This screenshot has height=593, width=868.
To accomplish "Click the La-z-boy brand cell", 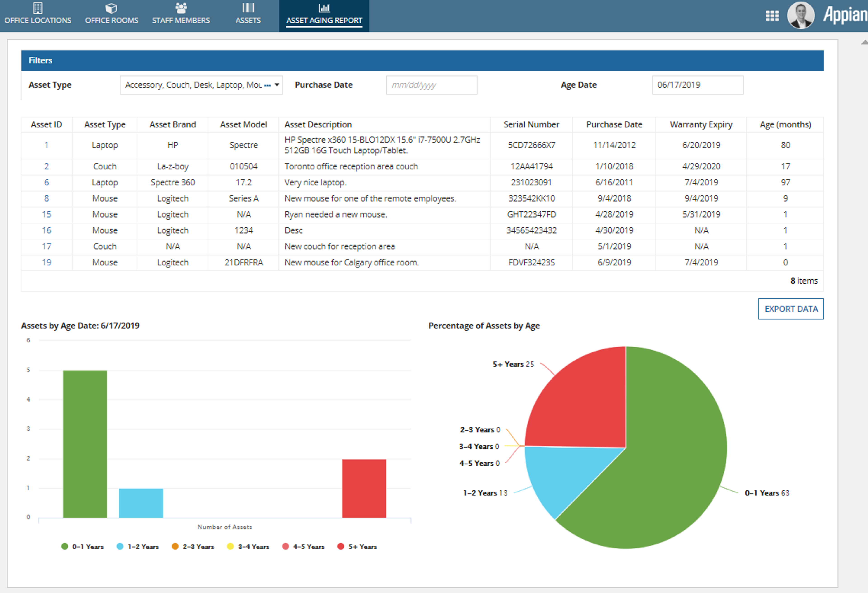I will [172, 166].
